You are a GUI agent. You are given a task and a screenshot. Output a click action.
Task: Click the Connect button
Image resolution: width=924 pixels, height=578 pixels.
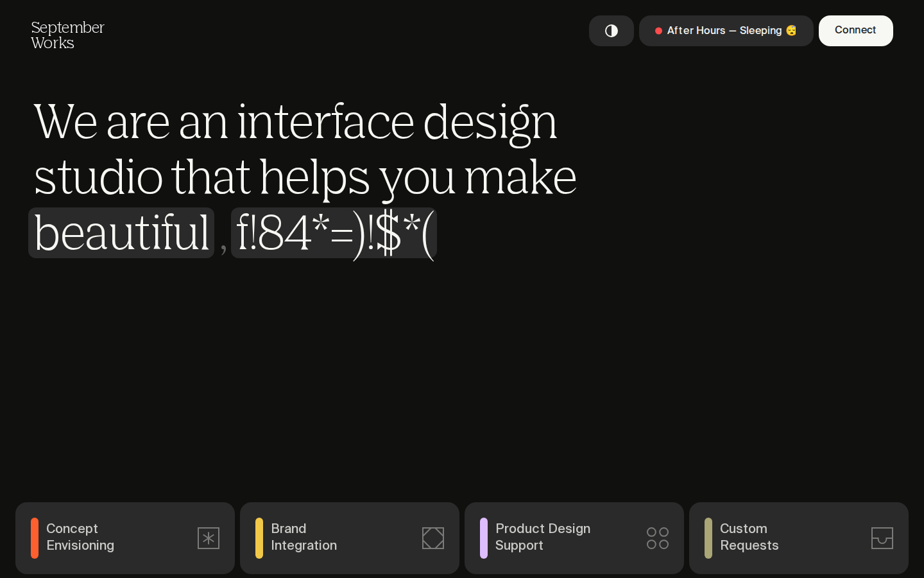pyautogui.click(x=855, y=31)
